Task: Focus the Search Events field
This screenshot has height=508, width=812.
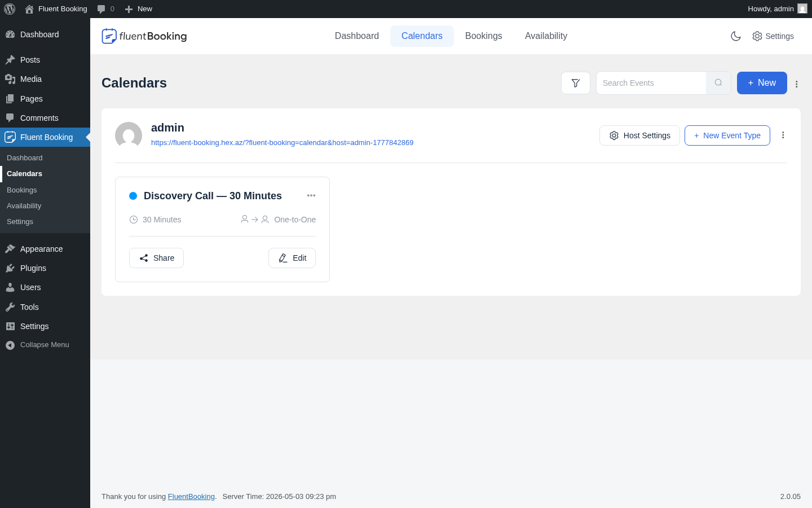Action: pyautogui.click(x=651, y=83)
